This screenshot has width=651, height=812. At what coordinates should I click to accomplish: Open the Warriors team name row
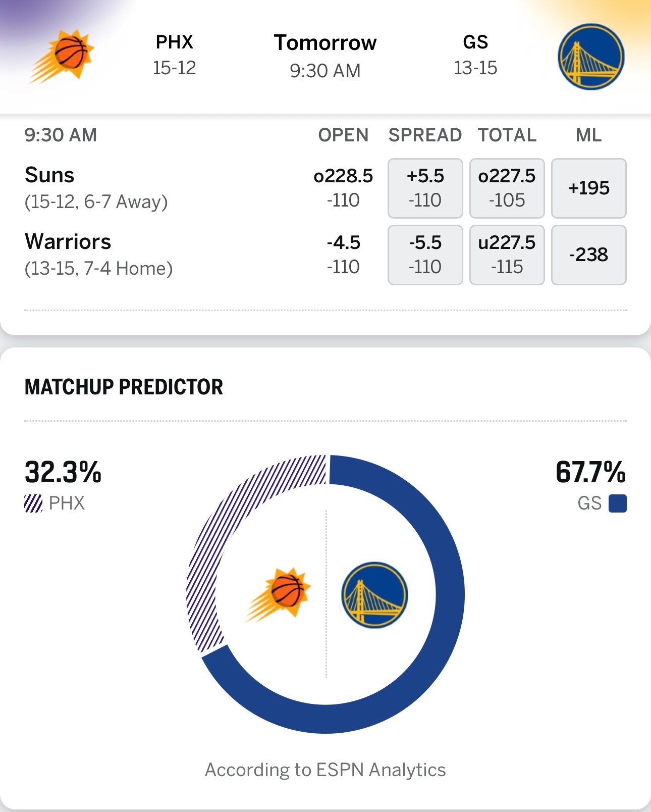pyautogui.click(x=68, y=242)
